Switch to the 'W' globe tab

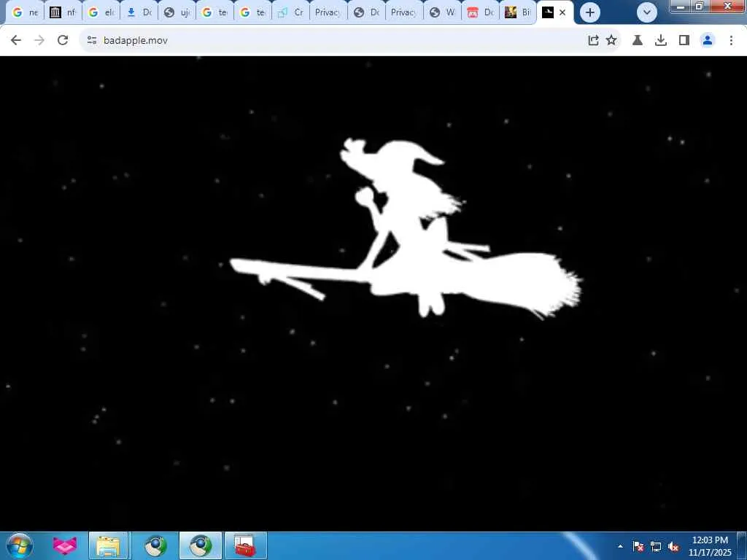click(441, 12)
